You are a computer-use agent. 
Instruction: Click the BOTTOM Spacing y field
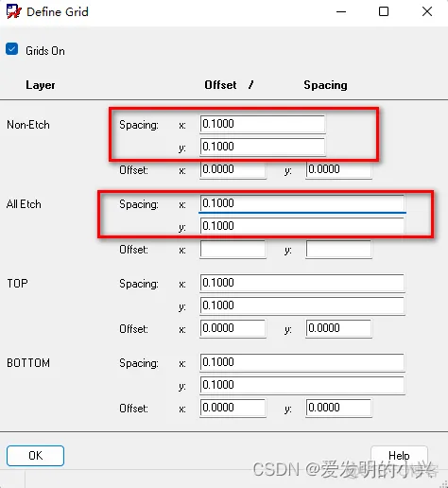coord(302,385)
